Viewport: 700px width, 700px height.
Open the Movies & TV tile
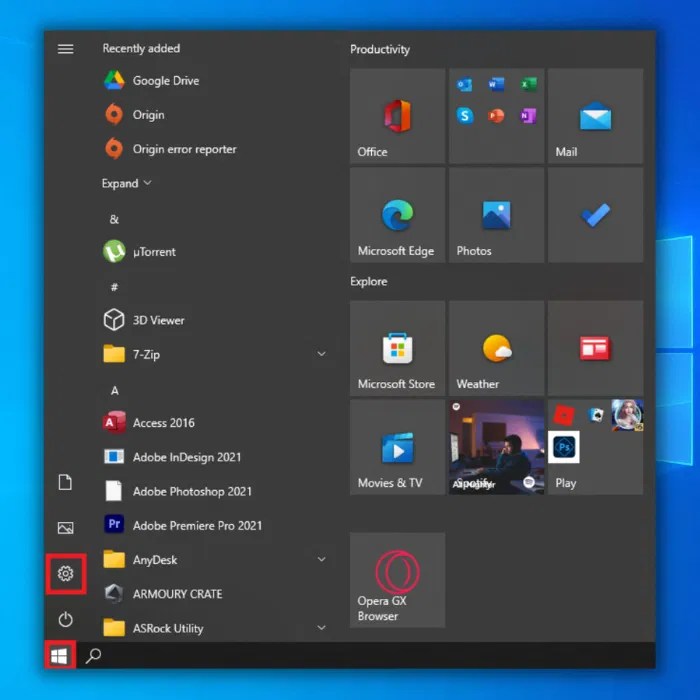point(397,447)
